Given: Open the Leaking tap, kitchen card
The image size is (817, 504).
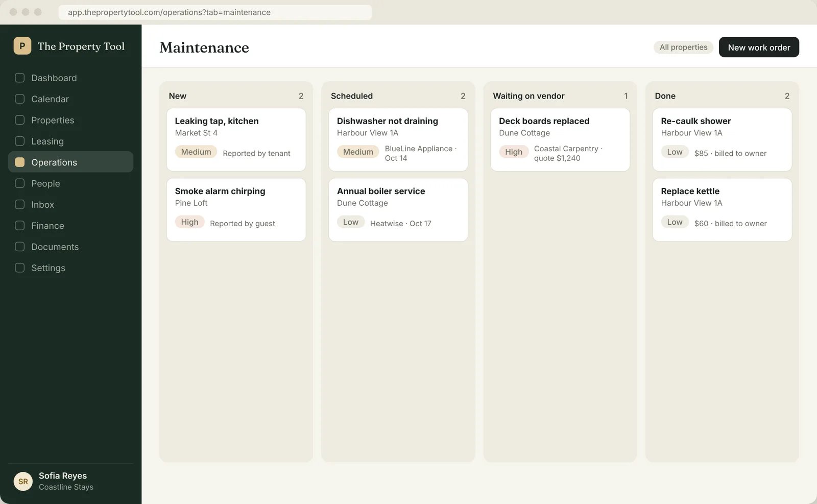Looking at the screenshot, I should pyautogui.click(x=236, y=139).
